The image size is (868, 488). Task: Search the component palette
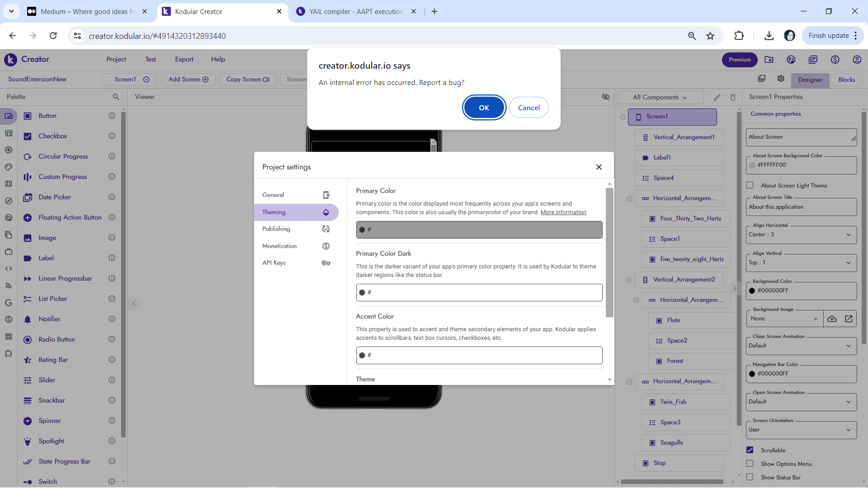click(x=116, y=97)
